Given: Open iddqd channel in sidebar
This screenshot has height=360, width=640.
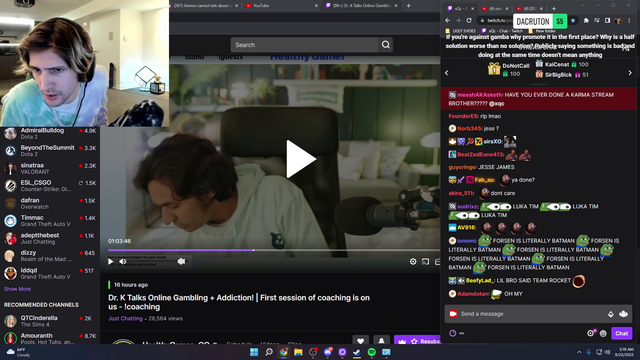Looking at the screenshot, I should pyautogui.click(x=50, y=273).
